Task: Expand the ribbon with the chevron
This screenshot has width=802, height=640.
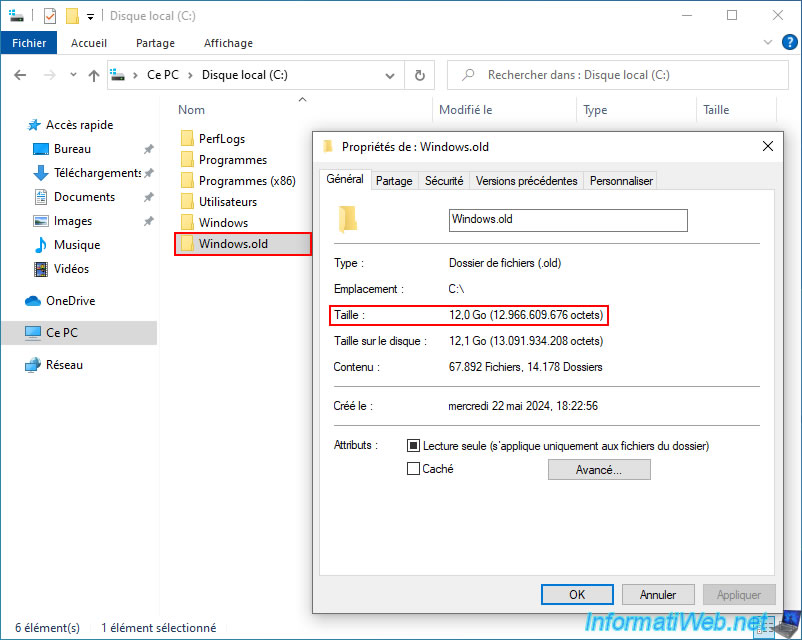Action: click(x=768, y=42)
